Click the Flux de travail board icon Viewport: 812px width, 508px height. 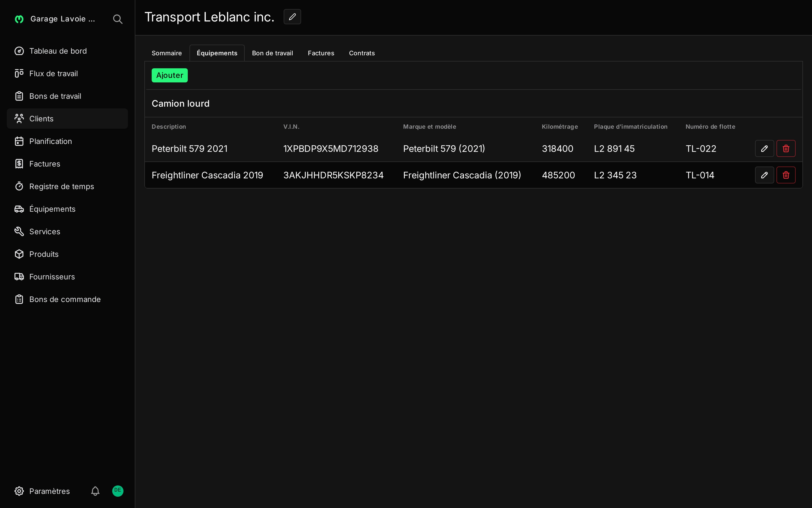(19, 74)
